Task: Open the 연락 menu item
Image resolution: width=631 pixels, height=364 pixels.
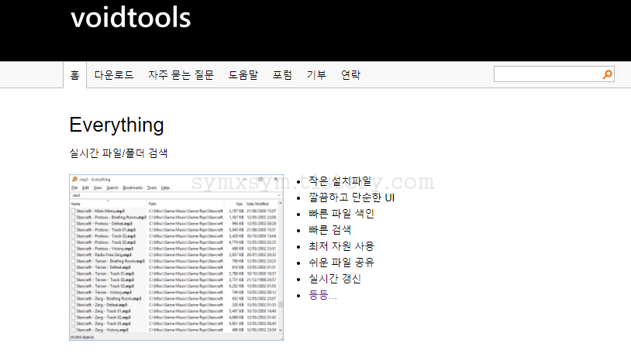Action: (350, 75)
